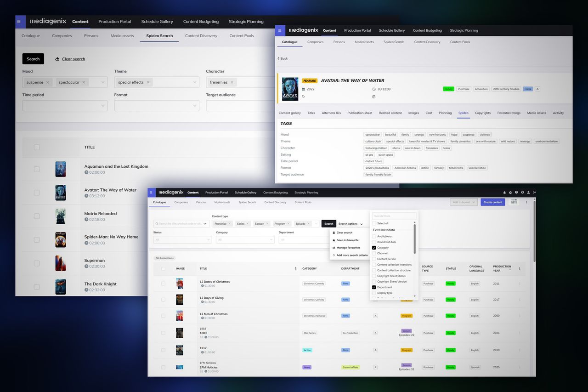588x392 pixels.
Task: Remove the 'special effects' theme tag
Action: tap(148, 82)
